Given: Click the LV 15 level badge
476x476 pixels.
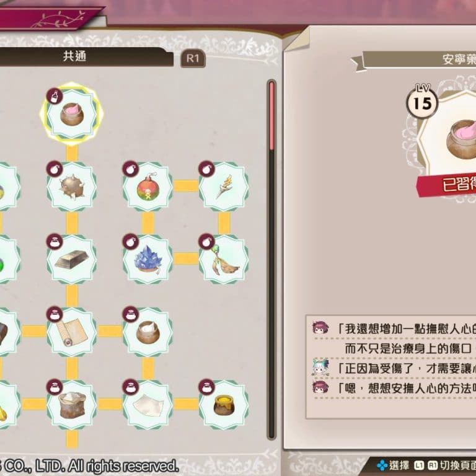Looking at the screenshot, I should coord(422,102).
